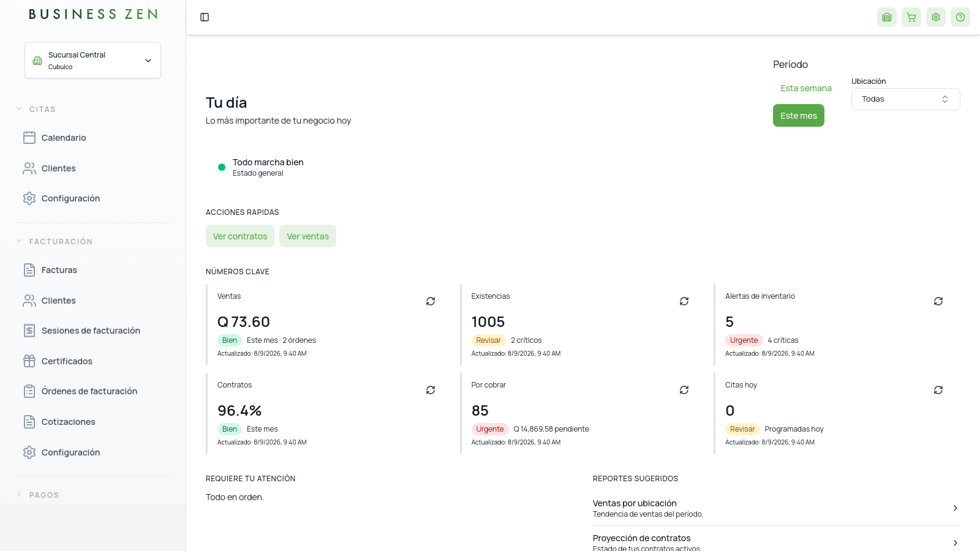Click the Ver ventas button
The width and height of the screenshot is (980, 551).
pyautogui.click(x=307, y=236)
